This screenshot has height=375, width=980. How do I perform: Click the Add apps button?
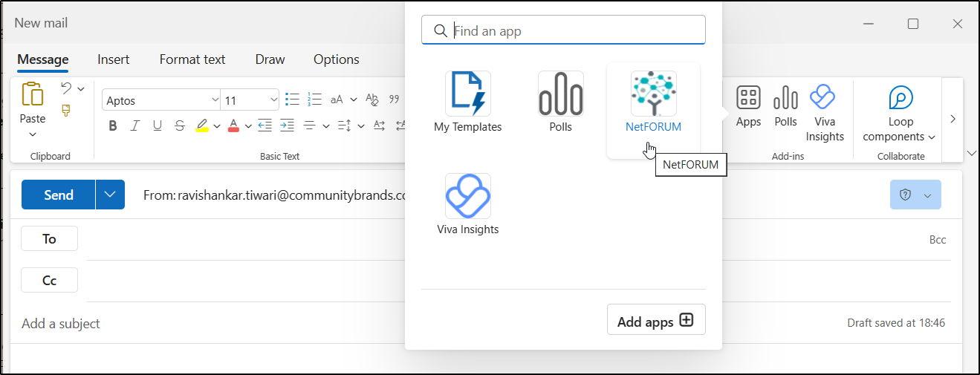(x=656, y=319)
